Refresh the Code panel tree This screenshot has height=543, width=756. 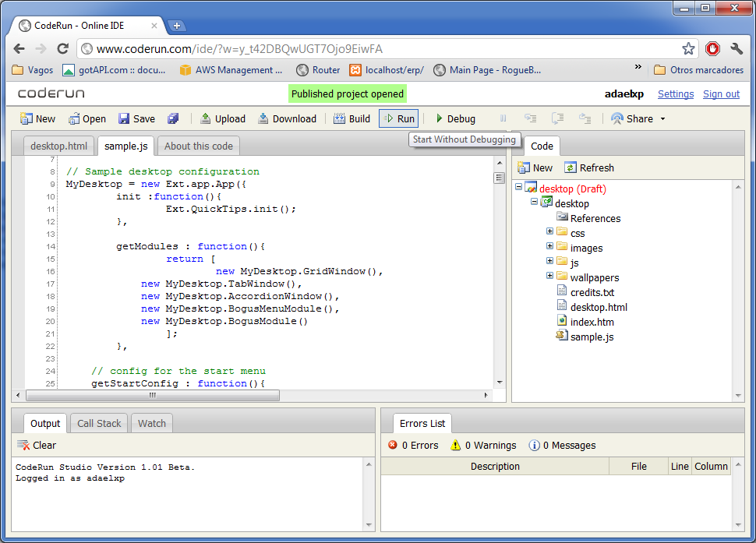pyautogui.click(x=589, y=167)
